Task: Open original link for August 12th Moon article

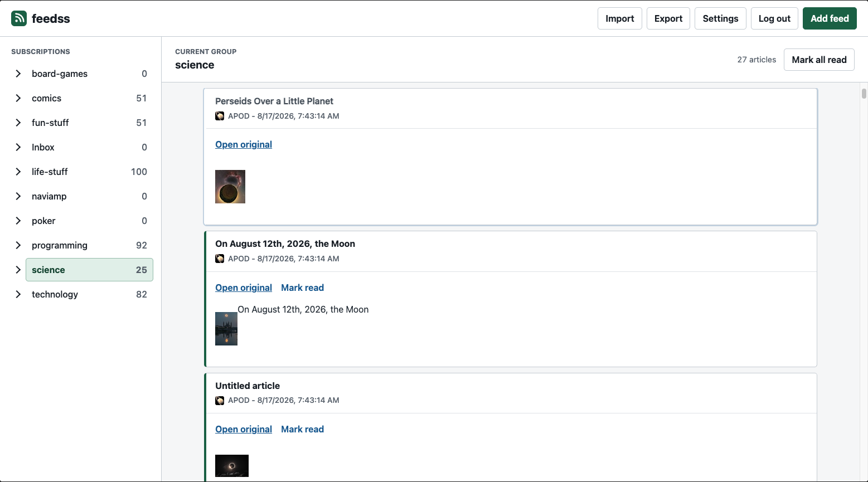Action: click(244, 288)
